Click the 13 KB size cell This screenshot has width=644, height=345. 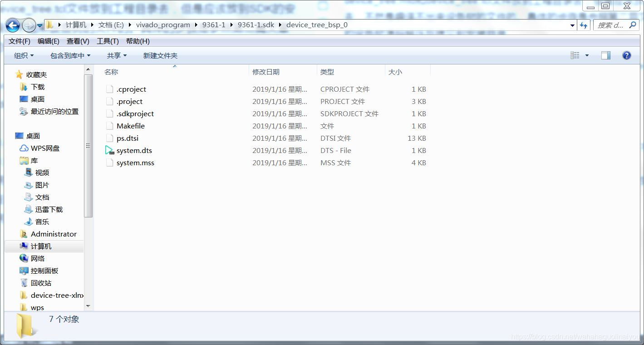click(417, 138)
